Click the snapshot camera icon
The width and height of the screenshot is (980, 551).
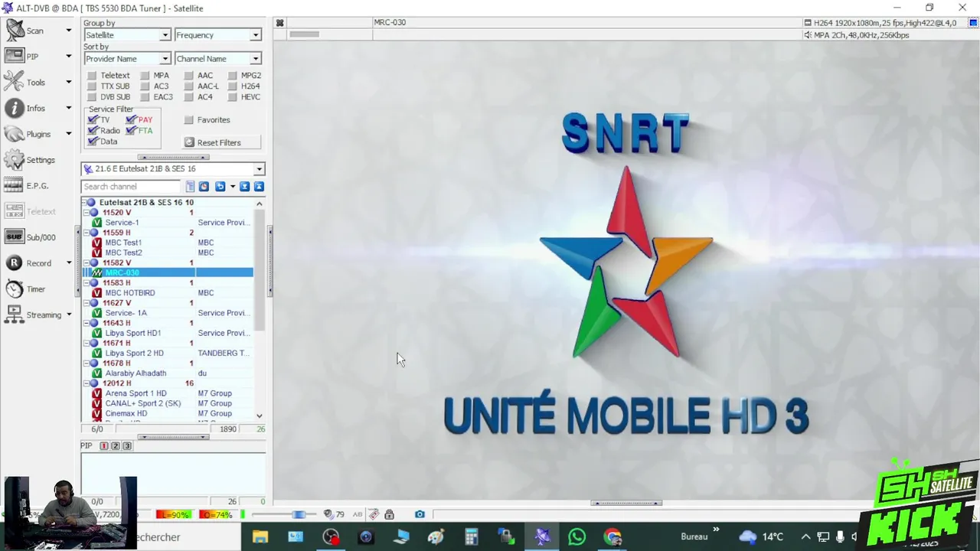(x=420, y=514)
